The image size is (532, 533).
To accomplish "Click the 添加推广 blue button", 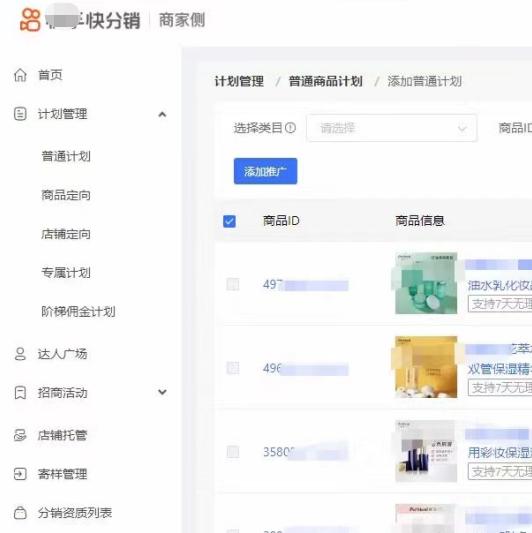I will pos(265,171).
